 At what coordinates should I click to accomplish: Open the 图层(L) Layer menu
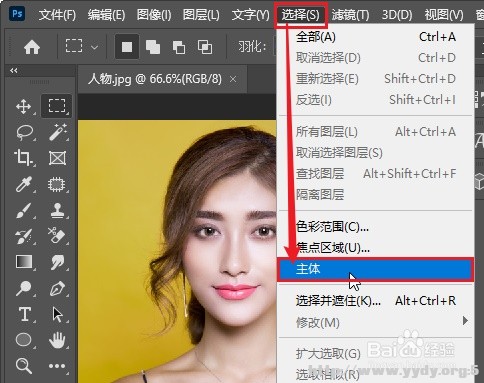coord(201,15)
